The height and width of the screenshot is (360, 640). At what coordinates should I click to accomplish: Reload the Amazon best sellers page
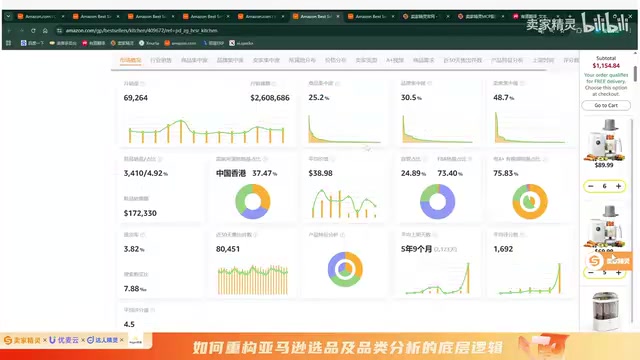[x=33, y=31]
